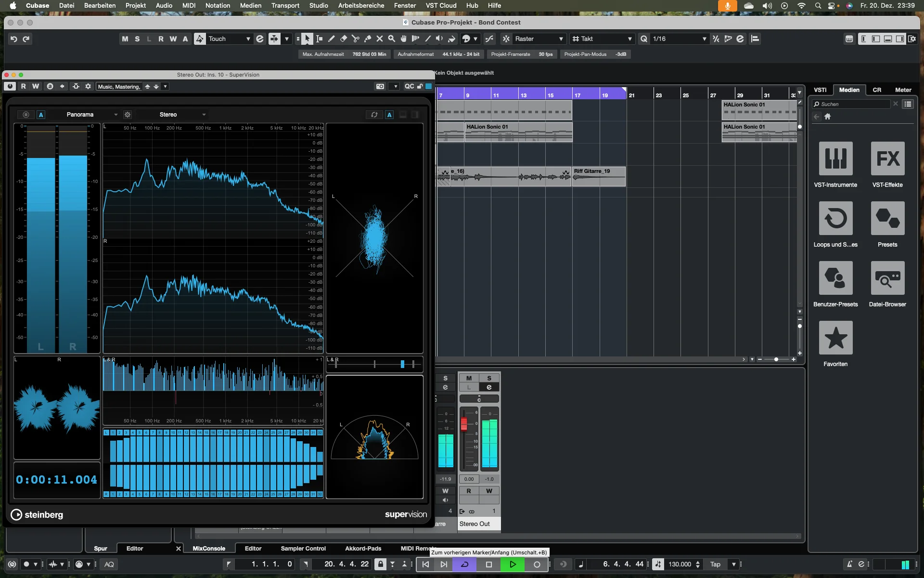924x578 pixels.
Task: Select the Hand comp tool
Action: (x=403, y=39)
